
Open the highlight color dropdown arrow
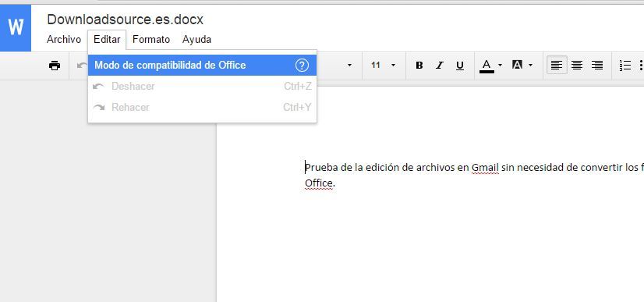[x=530, y=66]
